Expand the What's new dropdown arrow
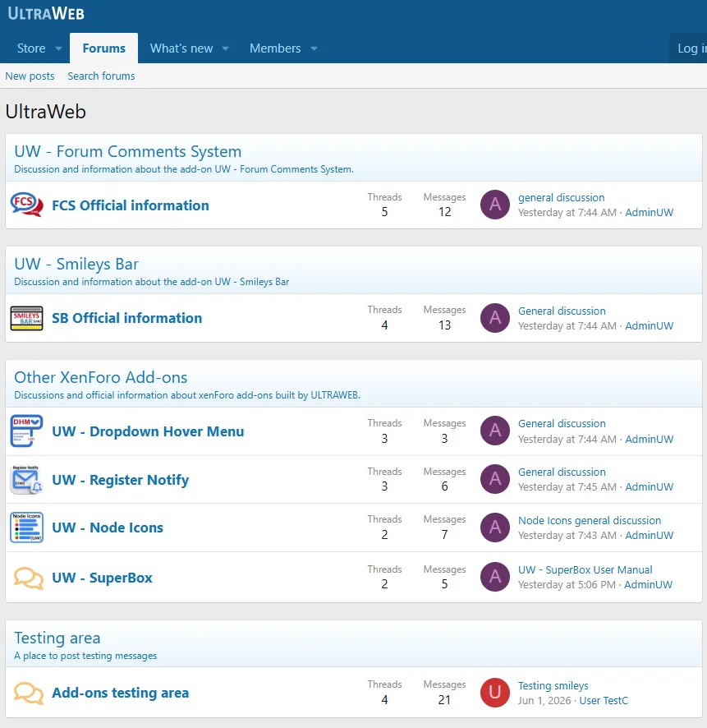This screenshot has height=728, width=707. 226,48
